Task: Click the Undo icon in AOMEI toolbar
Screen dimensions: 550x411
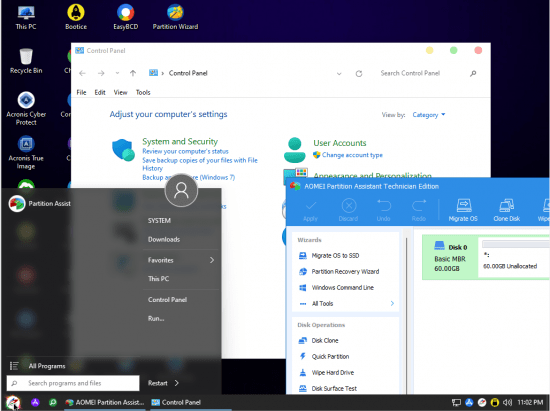Action: point(383,210)
